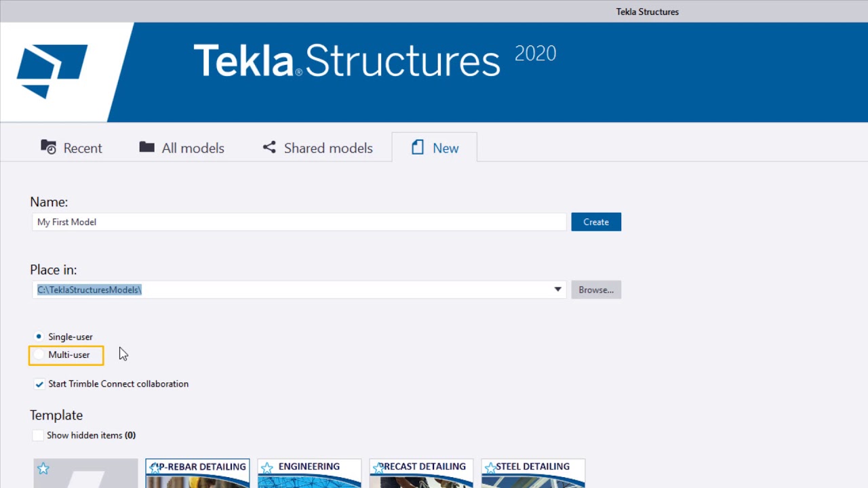Screen dimensions: 868x488
Task: Choose the Engineering template thumbnail
Action: point(309,474)
